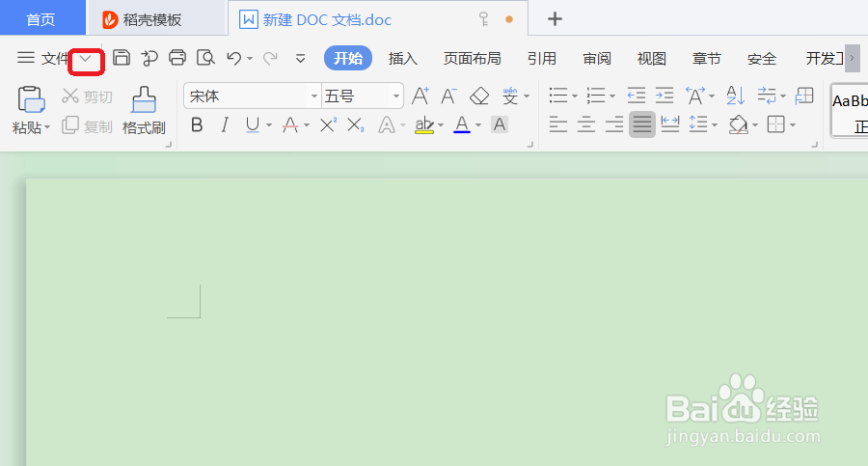868x466 pixels.
Task: Click the paragraph shading fill bucket
Action: (x=738, y=124)
